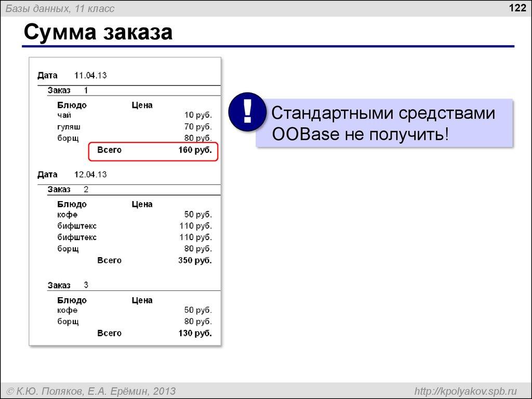Expand the Всего 350 руб. summary line
This screenshot has width=532, height=399.
(x=153, y=260)
